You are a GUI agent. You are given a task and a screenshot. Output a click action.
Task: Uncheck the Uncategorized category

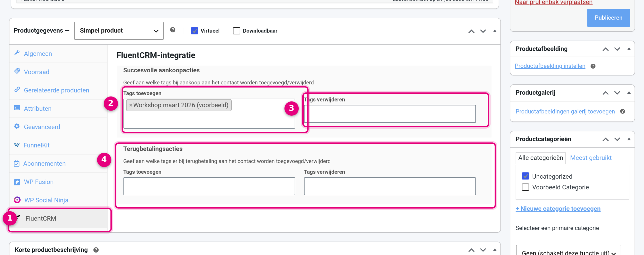(526, 176)
